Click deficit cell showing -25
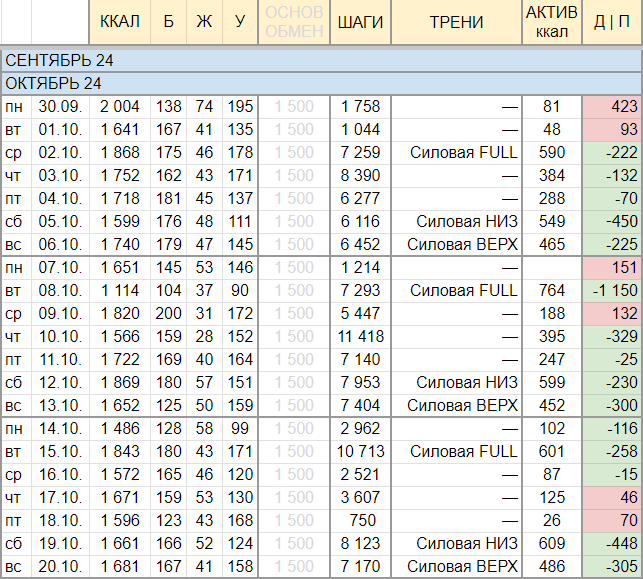The width and height of the screenshot is (643, 579). (x=612, y=360)
